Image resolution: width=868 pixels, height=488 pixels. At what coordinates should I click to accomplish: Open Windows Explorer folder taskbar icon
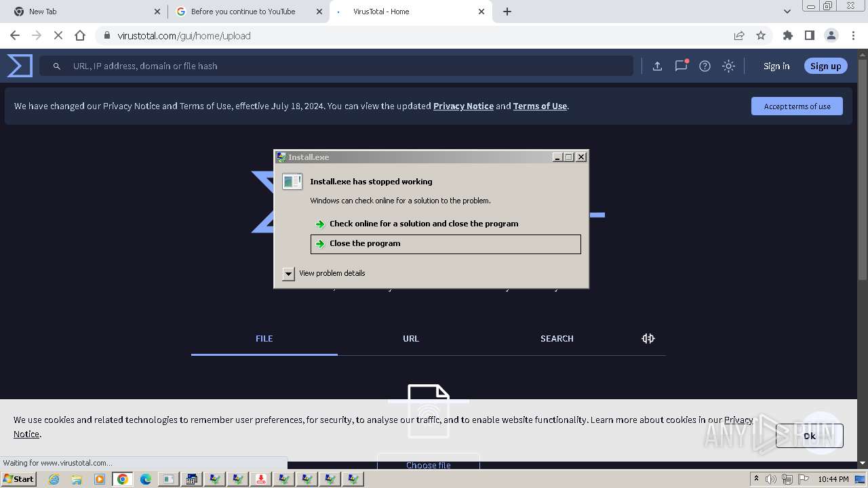pos(77,479)
